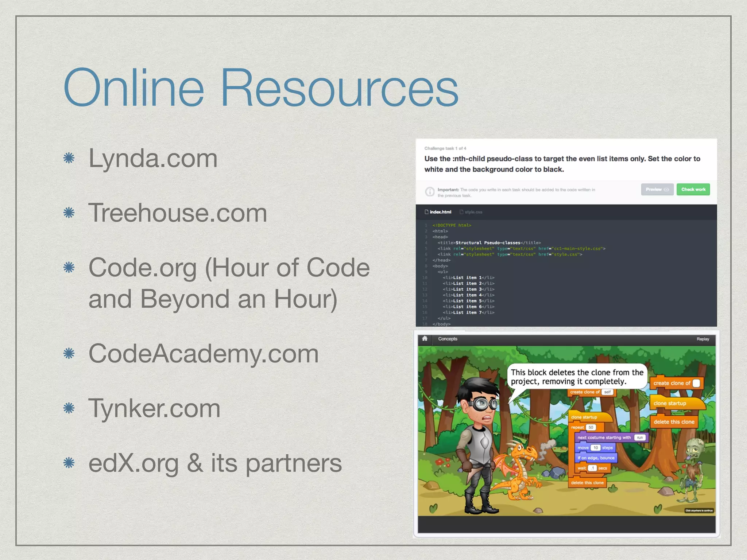Click the CodeAcademy.com bullet text
Viewport: 747px width, 560px height.
[204, 354]
